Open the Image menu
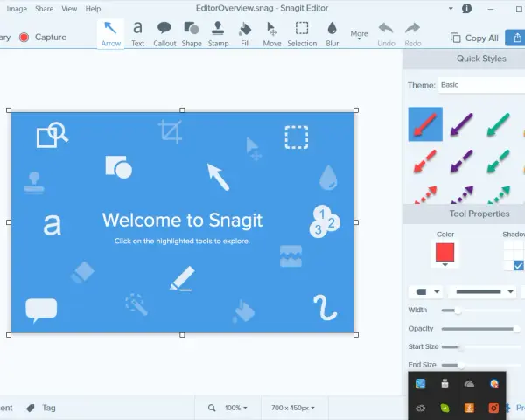This screenshot has width=525, height=420. click(x=17, y=9)
